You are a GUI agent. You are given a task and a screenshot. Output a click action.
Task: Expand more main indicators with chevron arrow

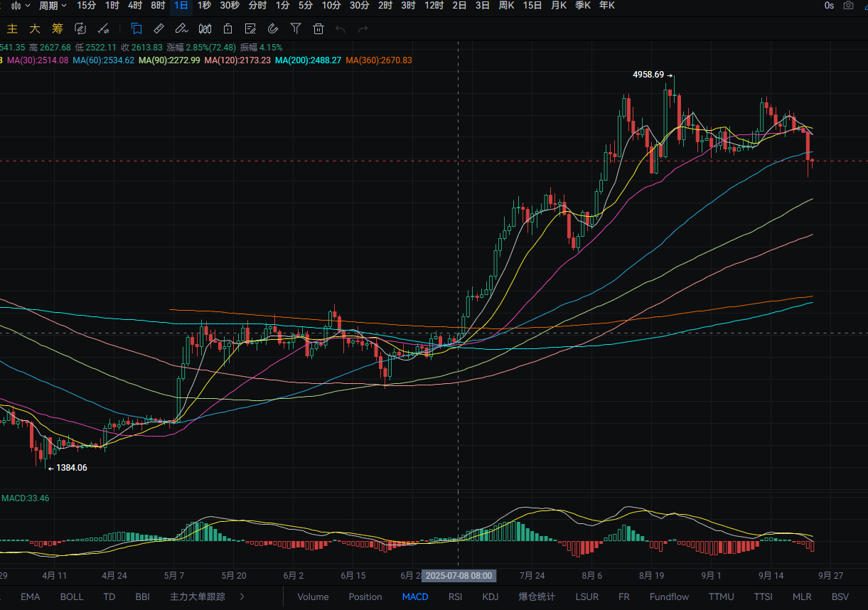[x=242, y=596]
